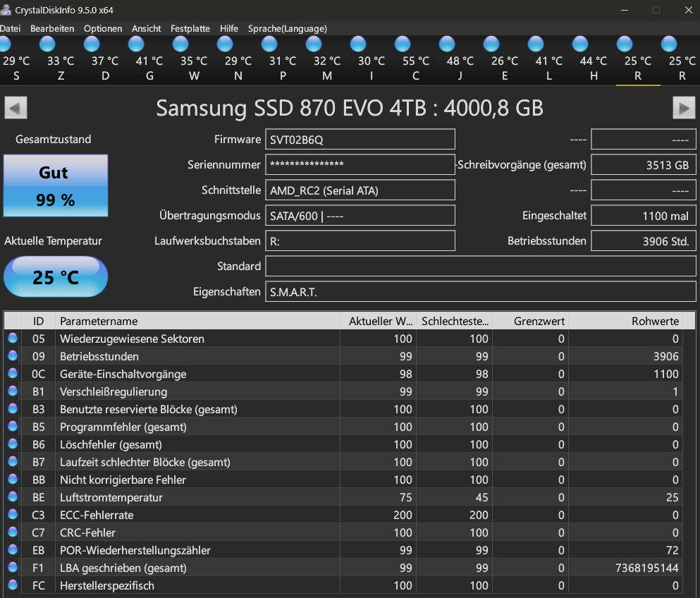Click the Betriebsstunden value 3906 Std.

[644, 241]
